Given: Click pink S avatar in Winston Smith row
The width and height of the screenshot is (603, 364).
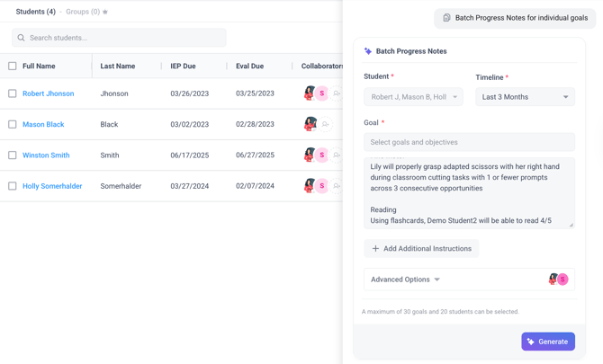Looking at the screenshot, I should (321, 155).
